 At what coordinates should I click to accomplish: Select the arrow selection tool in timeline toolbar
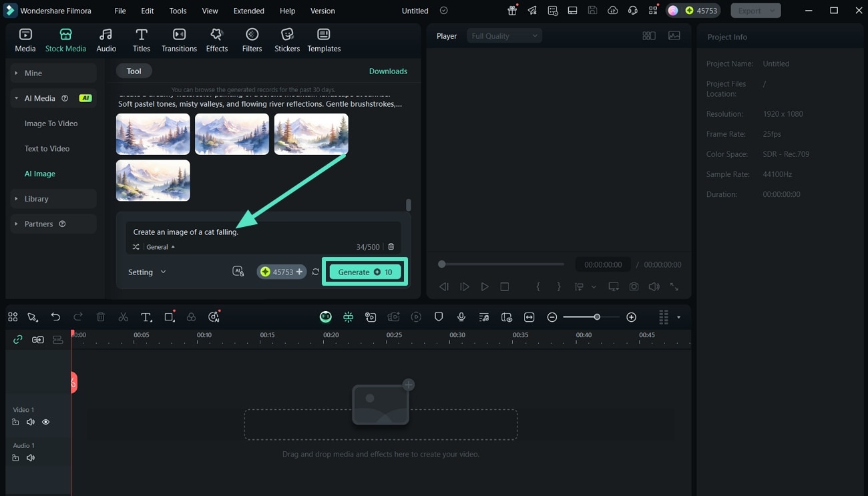(x=32, y=317)
